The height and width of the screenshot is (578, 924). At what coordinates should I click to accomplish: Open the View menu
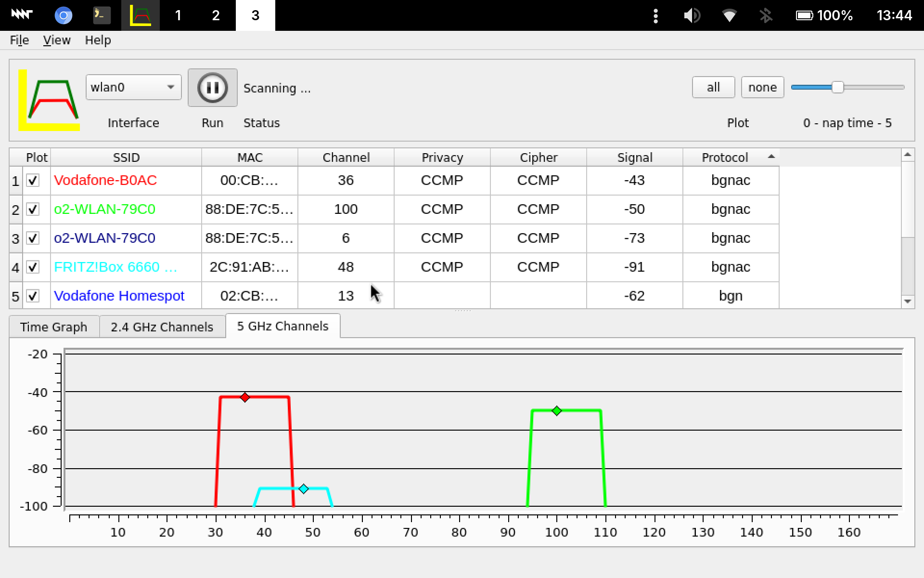click(x=56, y=40)
